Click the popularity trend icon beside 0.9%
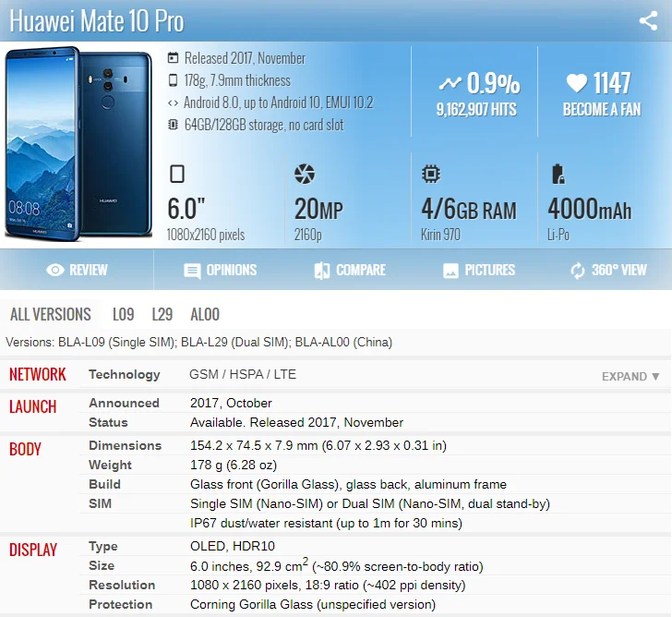Image resolution: width=672 pixels, height=617 pixels. pos(450,83)
